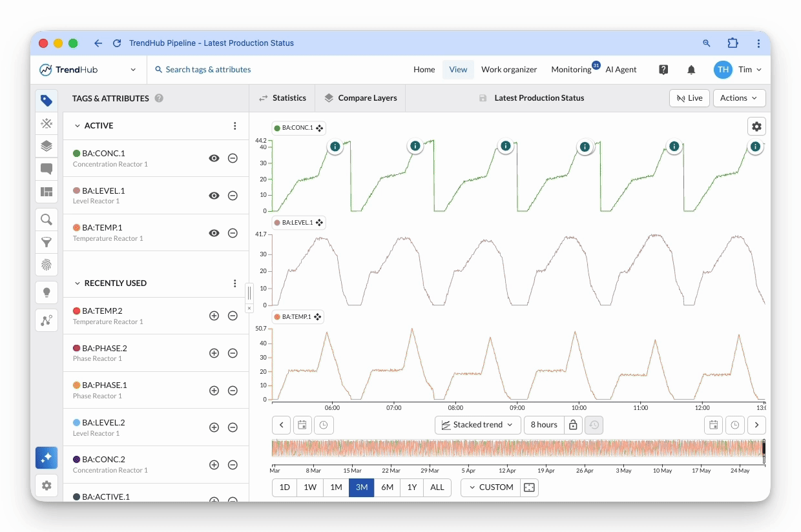Open the Stacked trend dropdown

[478, 425]
